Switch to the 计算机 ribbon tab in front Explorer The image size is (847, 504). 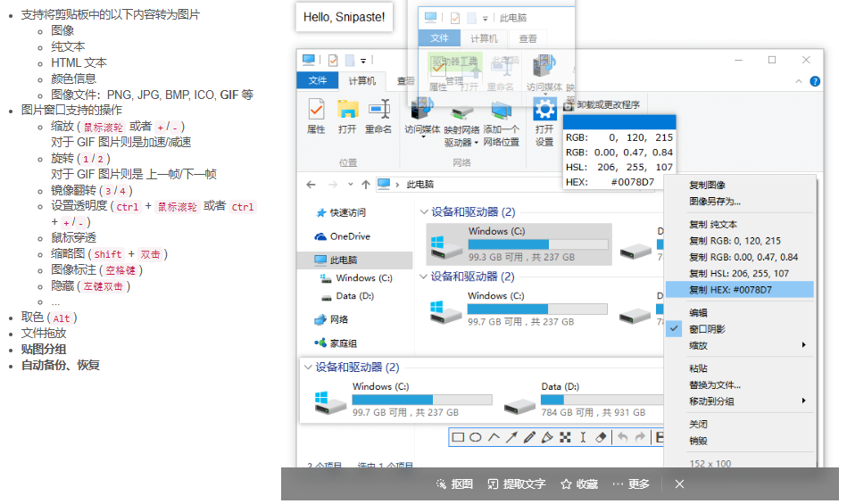362,81
